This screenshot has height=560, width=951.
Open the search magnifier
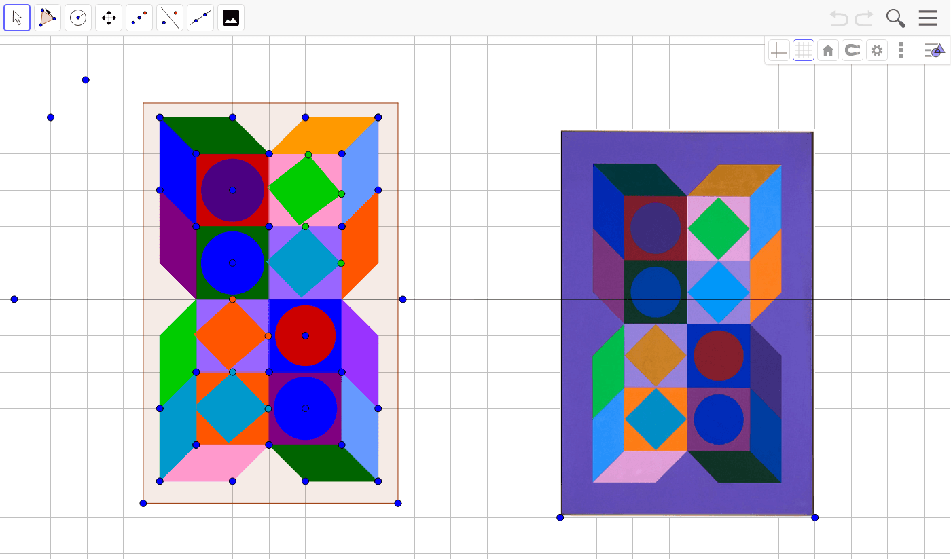coord(896,18)
